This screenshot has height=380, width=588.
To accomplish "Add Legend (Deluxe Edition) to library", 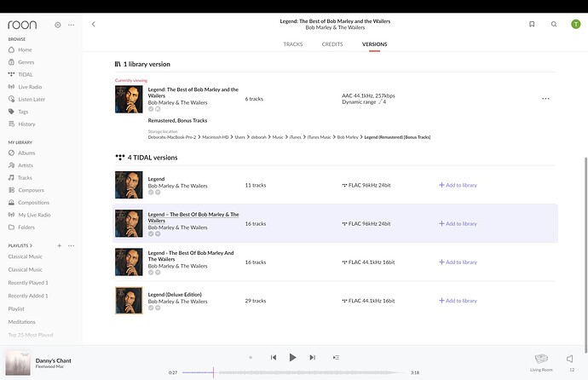I will pos(458,301).
